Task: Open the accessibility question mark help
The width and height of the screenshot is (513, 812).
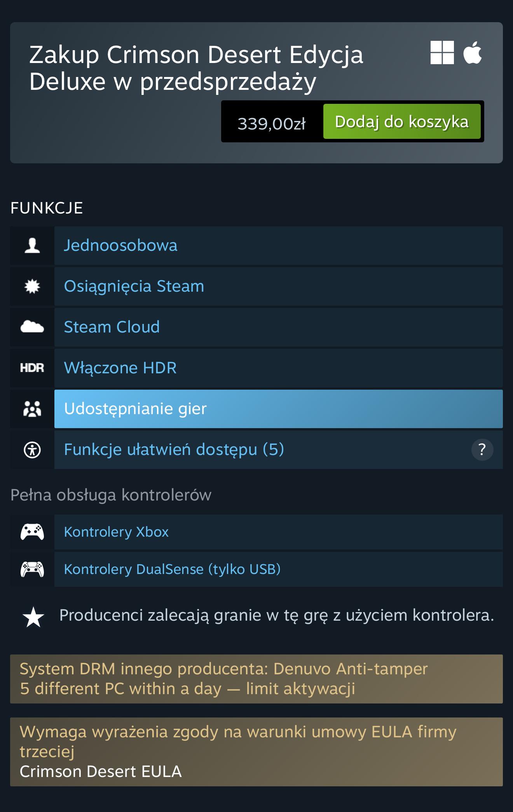Action: [482, 450]
